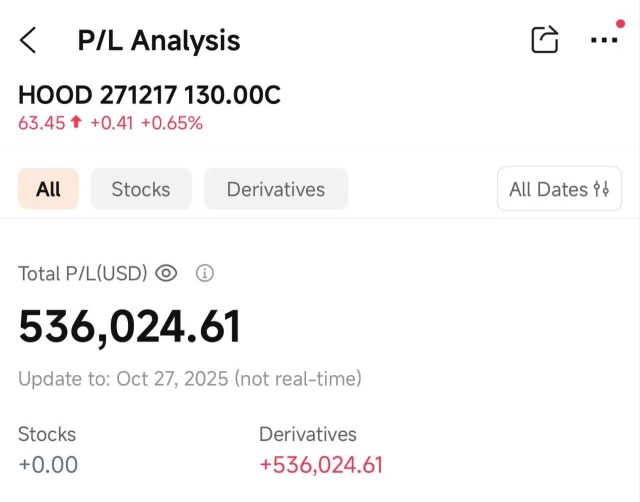Image resolution: width=640 pixels, height=502 pixels.
Task: Switch to the Stocks filter tab
Action: [x=141, y=189]
